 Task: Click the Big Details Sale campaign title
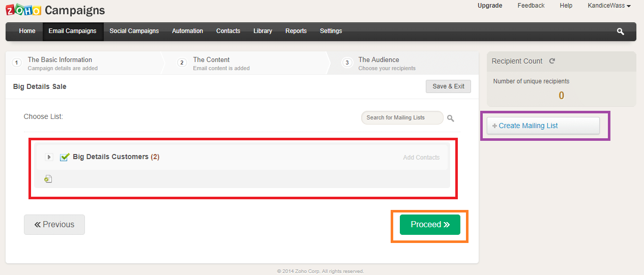(x=40, y=86)
